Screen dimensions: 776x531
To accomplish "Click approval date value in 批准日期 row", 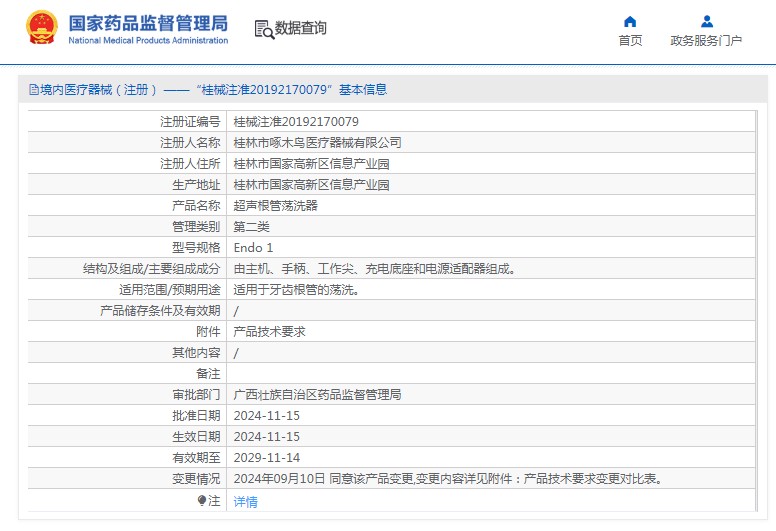I will pos(267,416).
